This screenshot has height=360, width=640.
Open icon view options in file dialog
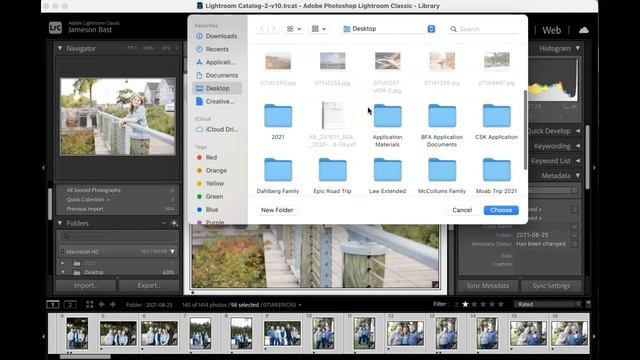point(294,29)
